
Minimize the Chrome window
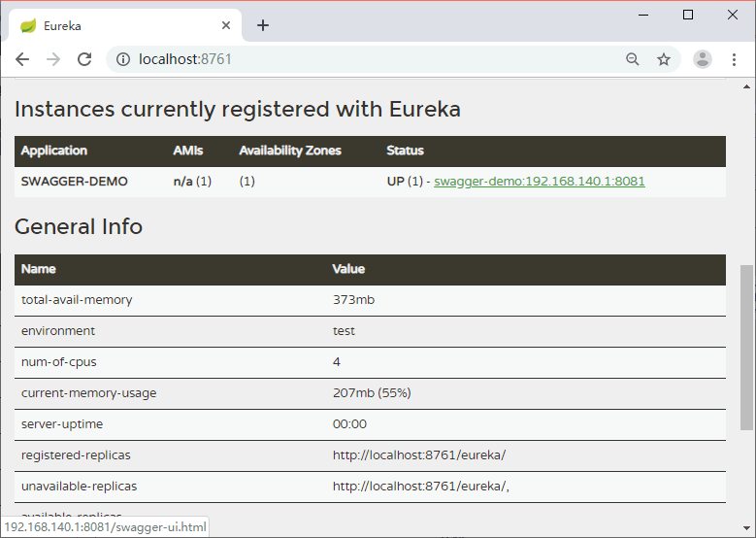[x=643, y=15]
